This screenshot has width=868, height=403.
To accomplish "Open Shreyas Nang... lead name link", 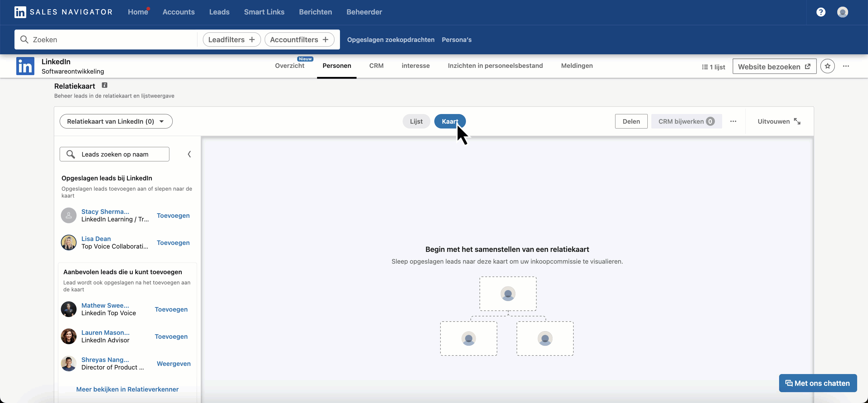I will coord(105,360).
